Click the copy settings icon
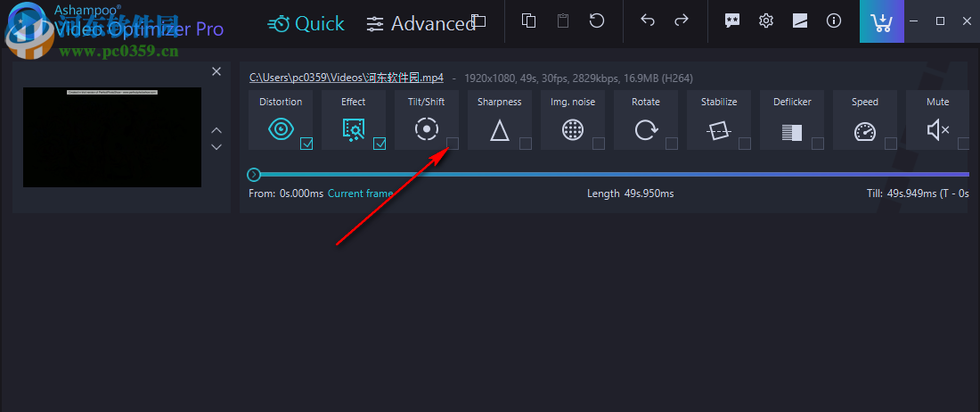This screenshot has width=980, height=412. (x=528, y=21)
